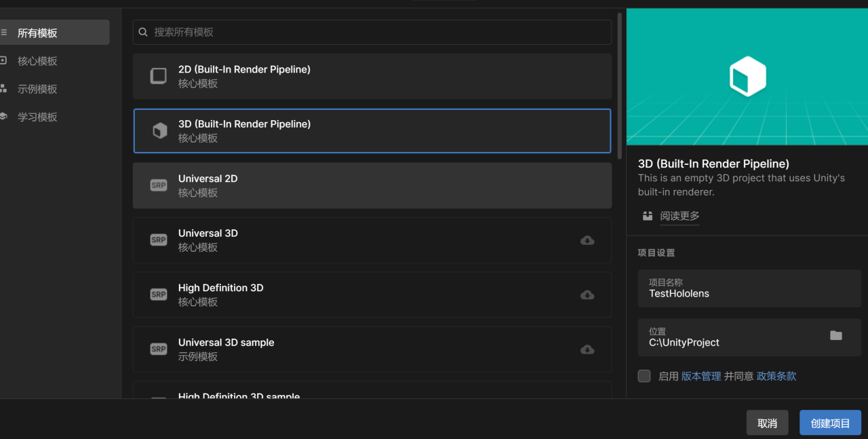Click the icon beside 阅读更多
The width and height of the screenshot is (868, 439).
click(x=648, y=216)
